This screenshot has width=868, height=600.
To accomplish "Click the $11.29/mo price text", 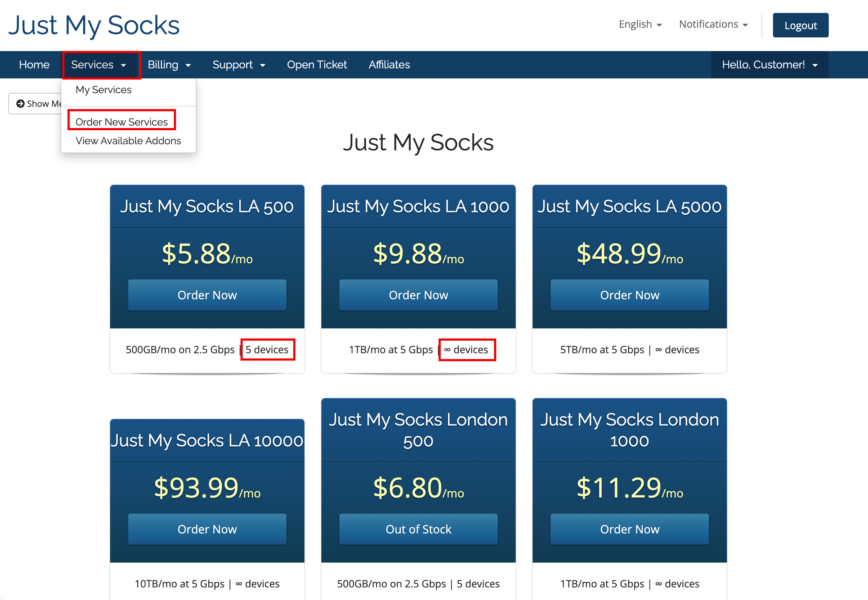I will coord(629,488).
